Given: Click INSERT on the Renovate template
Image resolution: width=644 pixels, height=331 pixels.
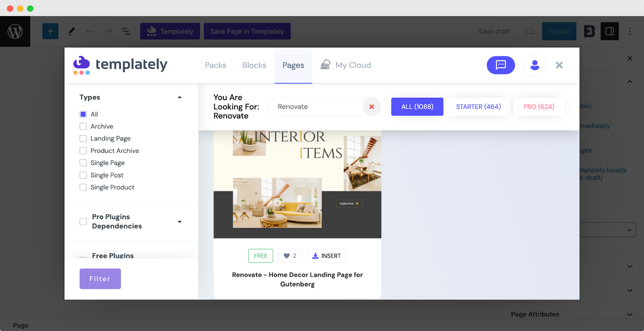Looking at the screenshot, I should pos(326,256).
